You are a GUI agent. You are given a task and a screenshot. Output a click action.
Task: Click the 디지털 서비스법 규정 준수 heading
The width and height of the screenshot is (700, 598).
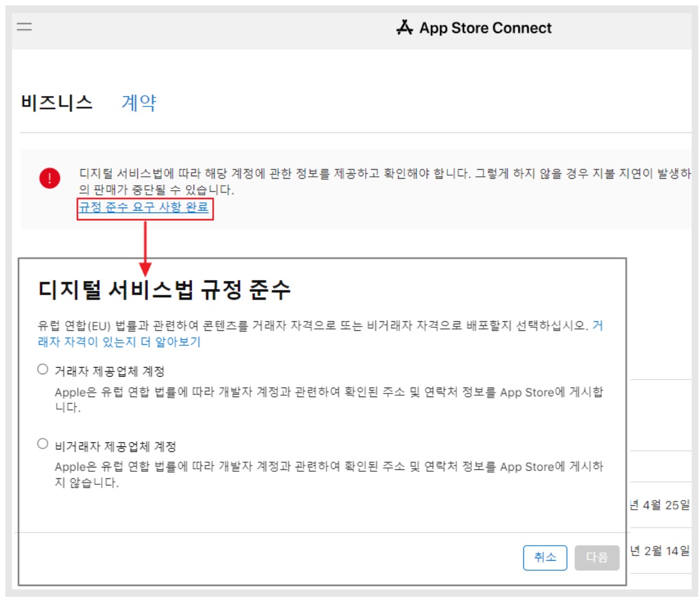pos(164,289)
